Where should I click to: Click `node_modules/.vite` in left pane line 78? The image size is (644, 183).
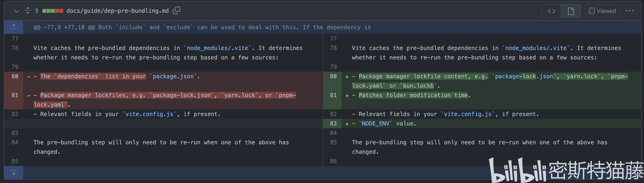[217, 48]
